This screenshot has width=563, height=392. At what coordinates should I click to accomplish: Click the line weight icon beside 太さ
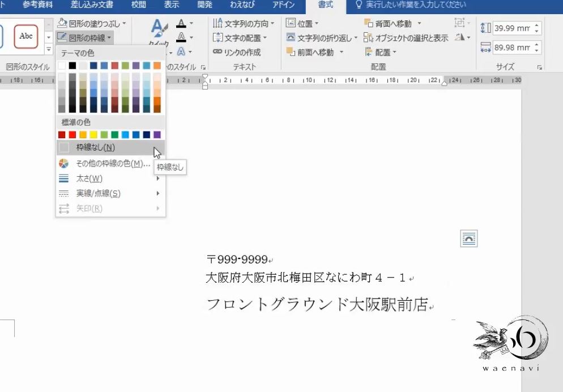tap(63, 178)
